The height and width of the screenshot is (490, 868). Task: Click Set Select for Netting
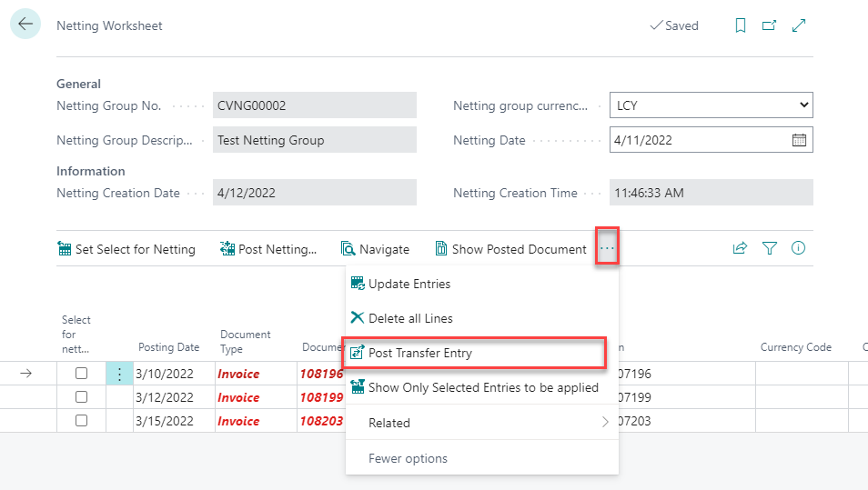126,249
